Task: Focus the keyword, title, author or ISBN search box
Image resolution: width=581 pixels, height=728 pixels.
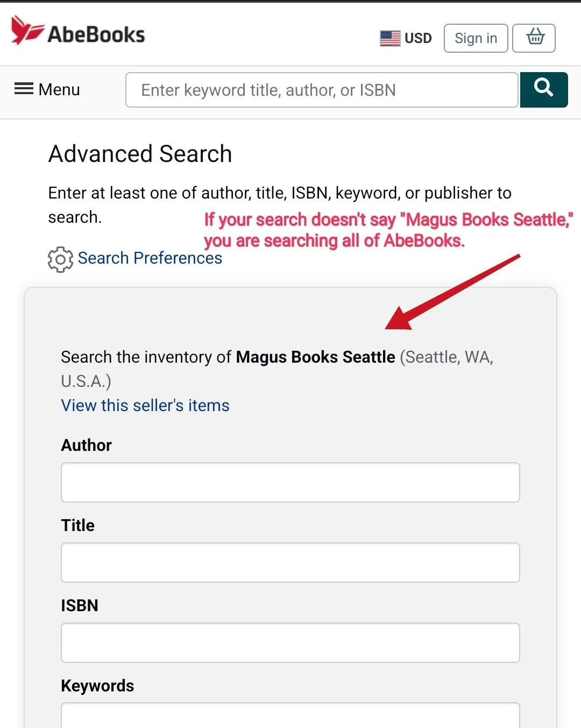Action: [x=322, y=90]
